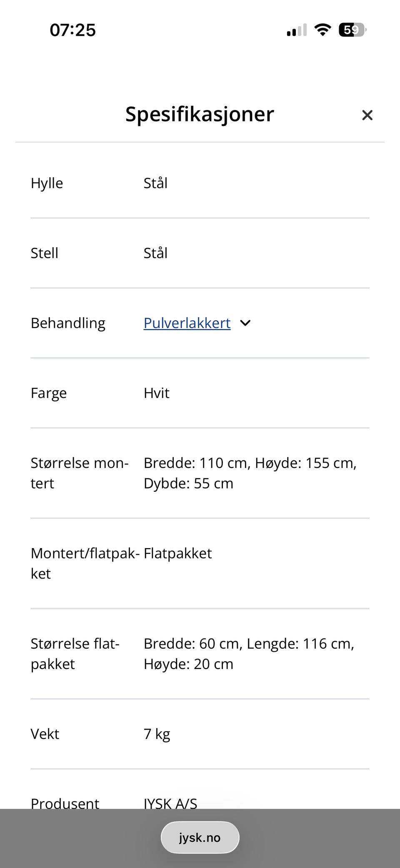Expand the Pulverlakkert chevron arrow
Screen dimensions: 400x868
tap(245, 323)
